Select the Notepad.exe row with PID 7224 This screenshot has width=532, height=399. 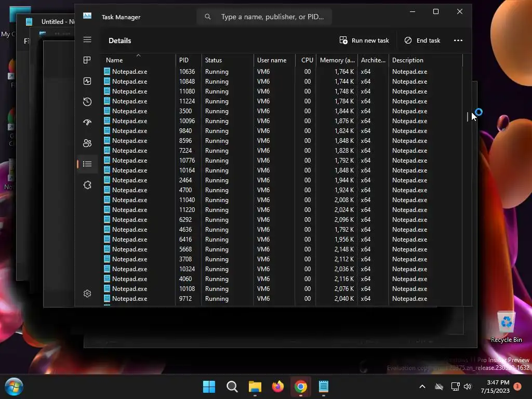[282, 150]
